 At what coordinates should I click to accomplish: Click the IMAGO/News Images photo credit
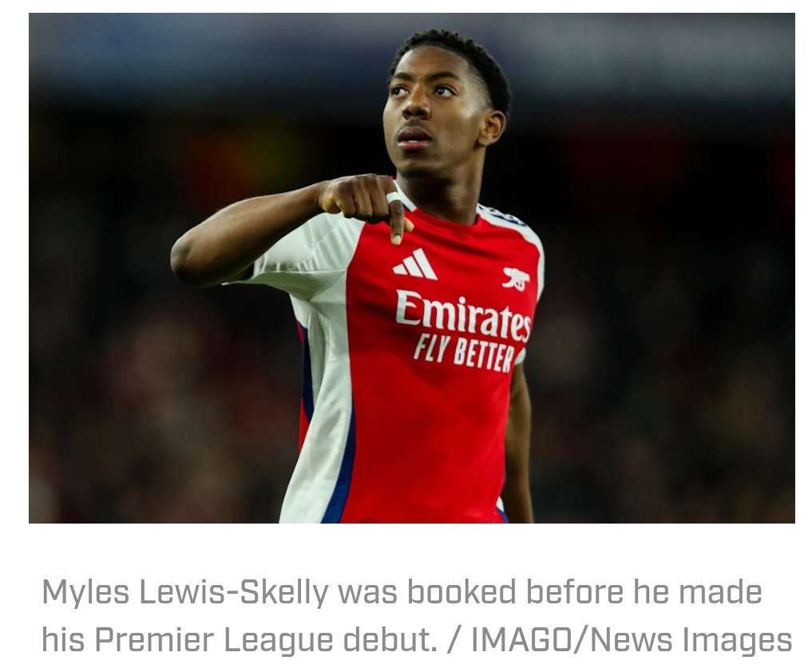pos(632,639)
